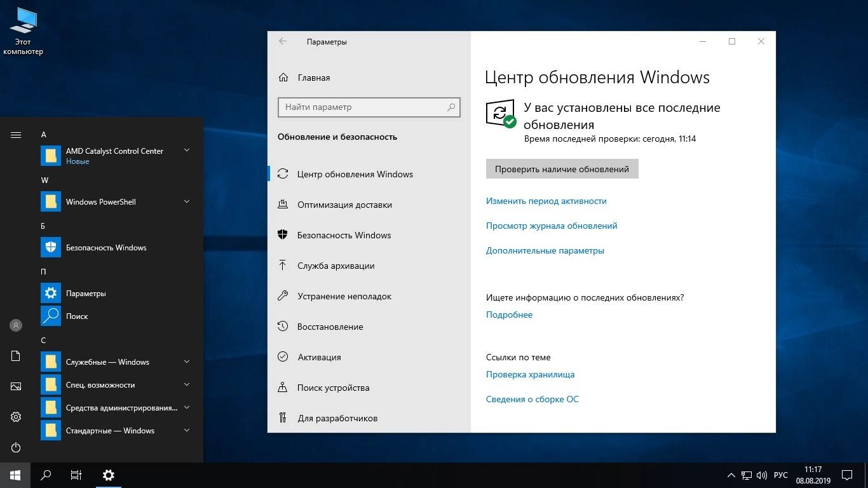Open Оптимизация доставки section
This screenshot has width=868, height=488.
pyautogui.click(x=369, y=205)
